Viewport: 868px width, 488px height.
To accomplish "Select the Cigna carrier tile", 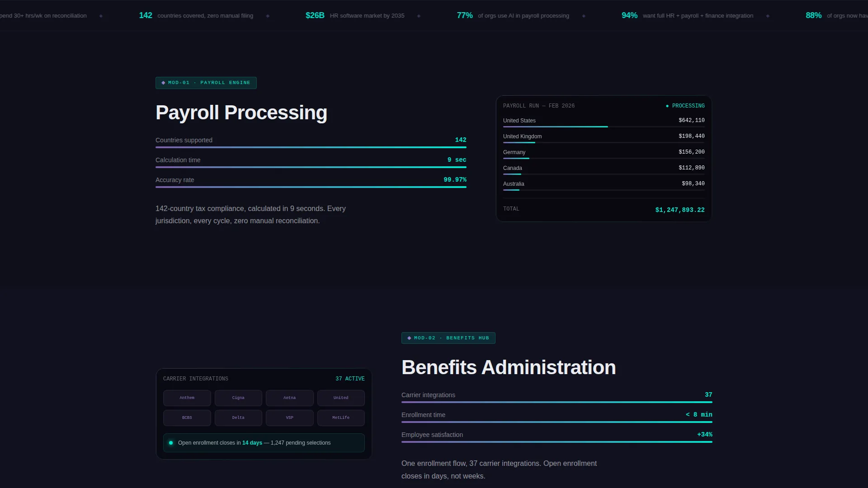I will pos(238,398).
